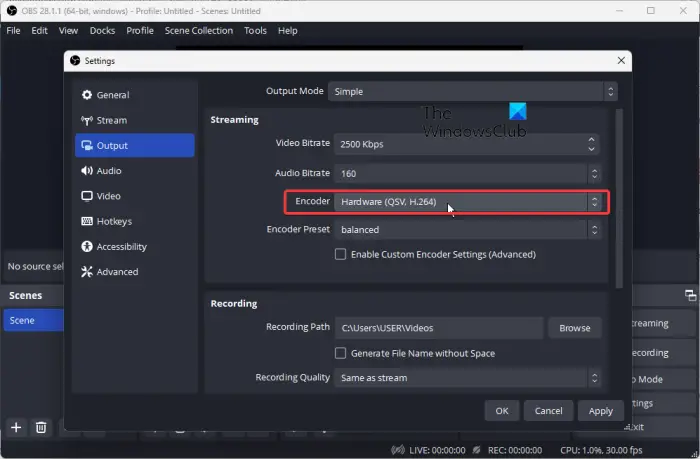Open the General settings gear icon

tap(87, 95)
